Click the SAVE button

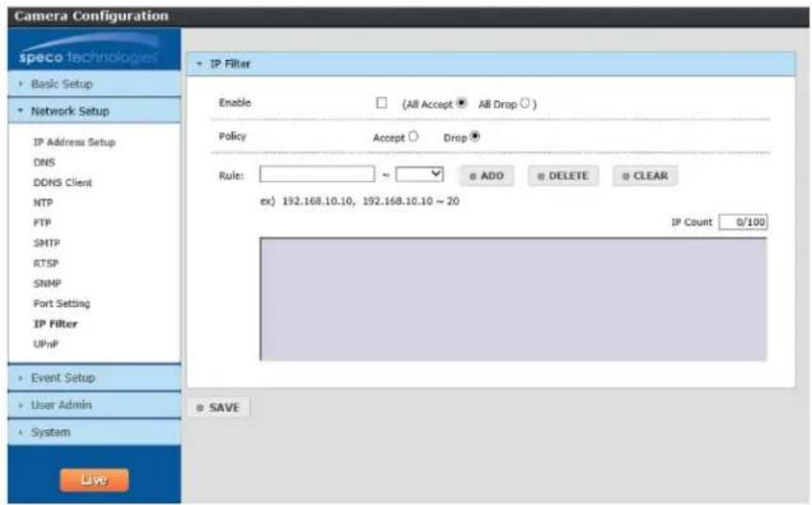[218, 408]
